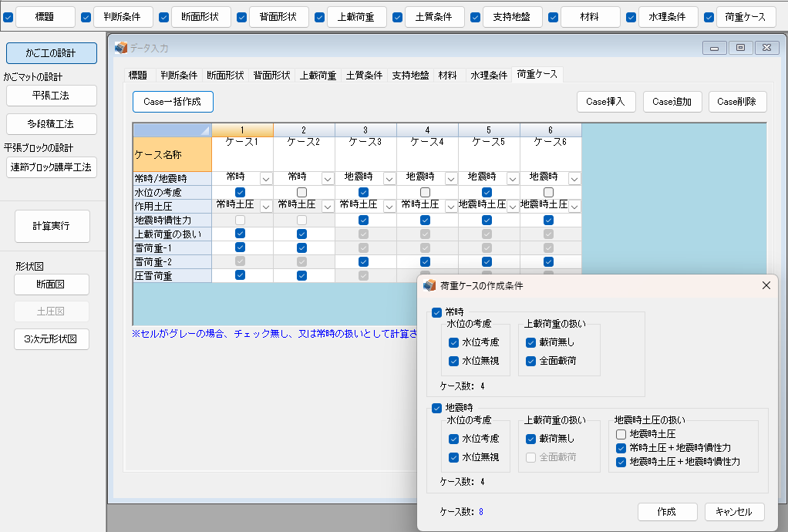This screenshot has width=788, height=532.
Task: Uncheck 常時土圧＋地震時慣性力 option
Action: pos(621,448)
